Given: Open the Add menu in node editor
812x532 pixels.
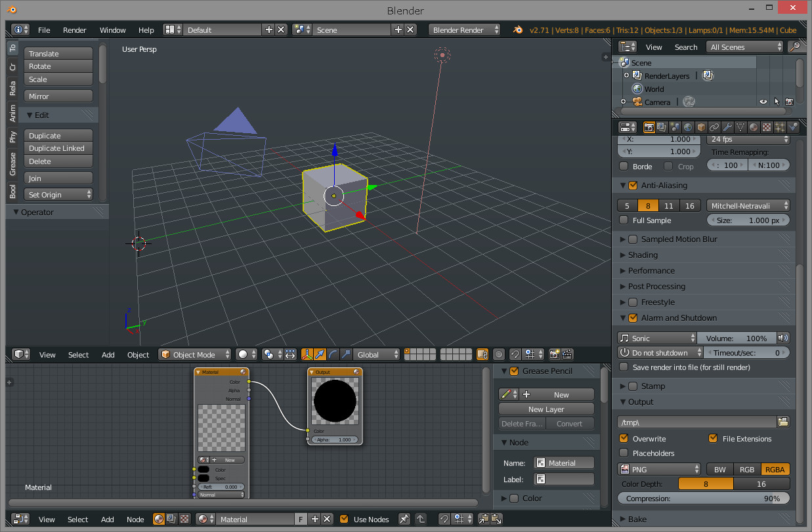Looking at the screenshot, I should 108,519.
